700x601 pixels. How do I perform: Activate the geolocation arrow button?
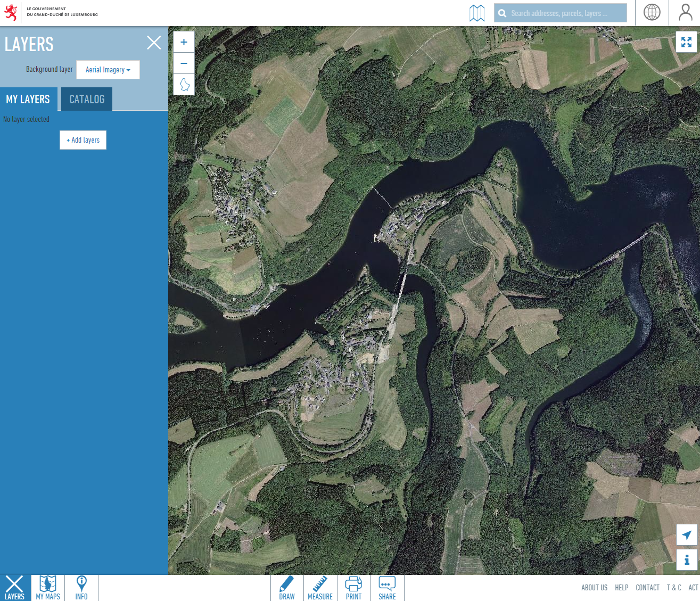[686, 535]
